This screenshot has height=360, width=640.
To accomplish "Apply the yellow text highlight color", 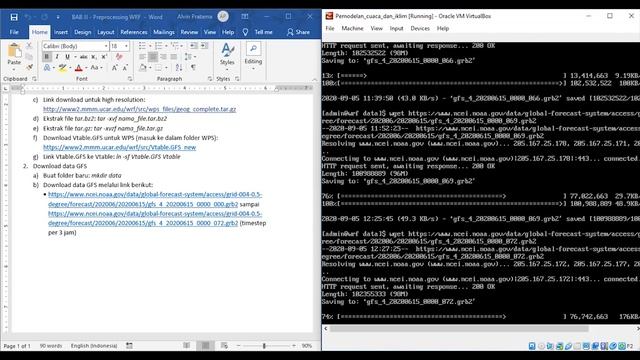I will click(x=62, y=68).
